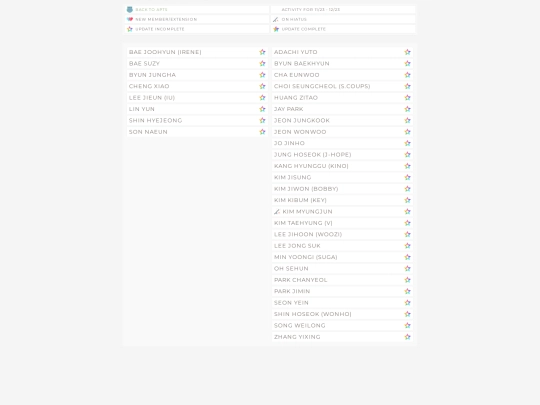540x405 pixels.
Task: Click the Activity For date range header
Action: [x=311, y=10]
